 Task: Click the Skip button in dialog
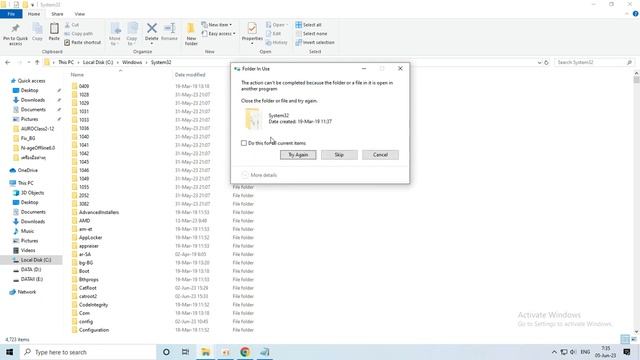click(339, 155)
